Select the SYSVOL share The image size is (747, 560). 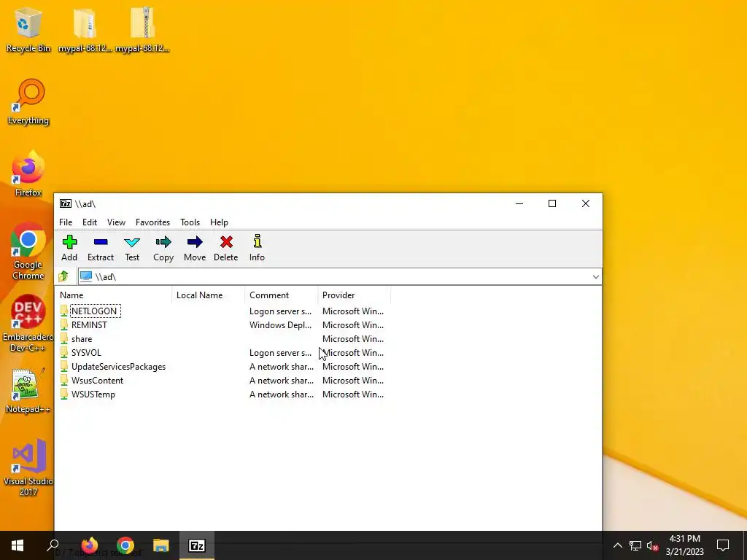(86, 353)
